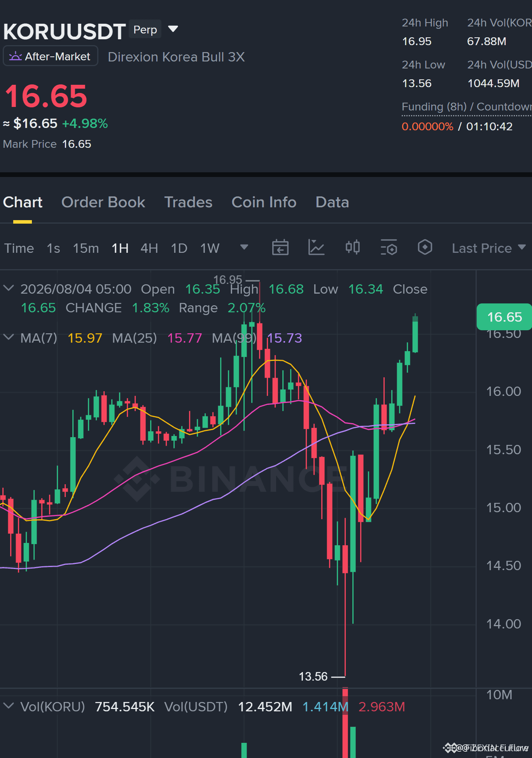The height and width of the screenshot is (758, 532).
Task: Open chart display settings icon
Action: pyautogui.click(x=389, y=247)
